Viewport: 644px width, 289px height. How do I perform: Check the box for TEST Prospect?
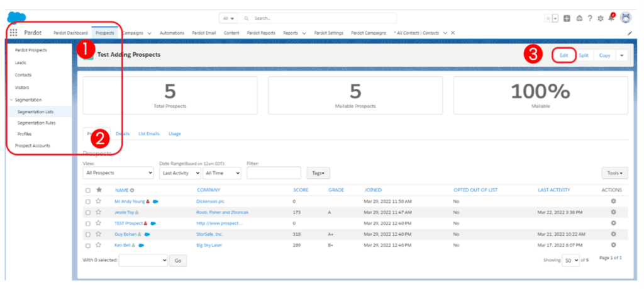(x=88, y=224)
